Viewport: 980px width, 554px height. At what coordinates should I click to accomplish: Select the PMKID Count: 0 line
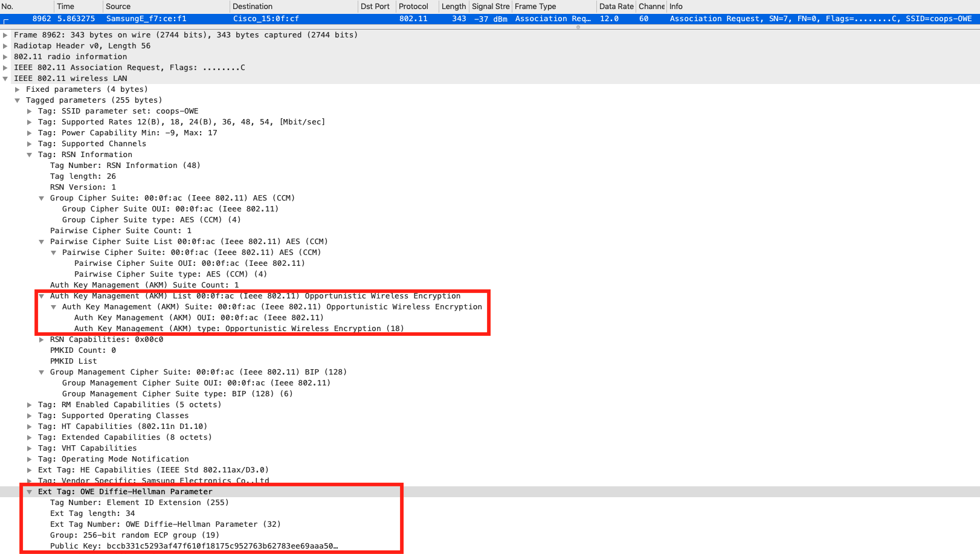[83, 350]
